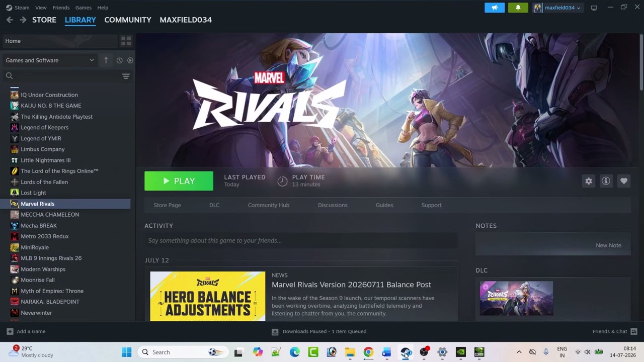Open the Support link
This screenshot has width=644, height=362.
(x=431, y=205)
